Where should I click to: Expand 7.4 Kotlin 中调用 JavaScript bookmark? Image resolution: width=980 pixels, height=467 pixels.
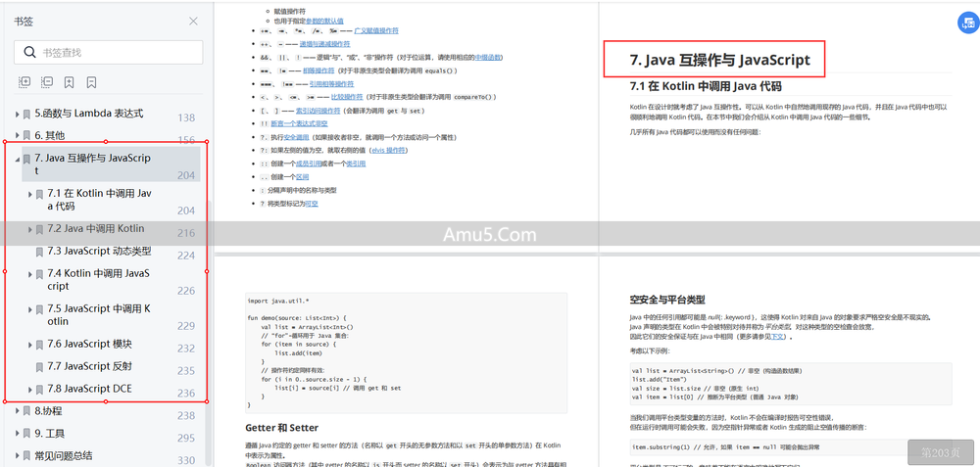click(30, 274)
